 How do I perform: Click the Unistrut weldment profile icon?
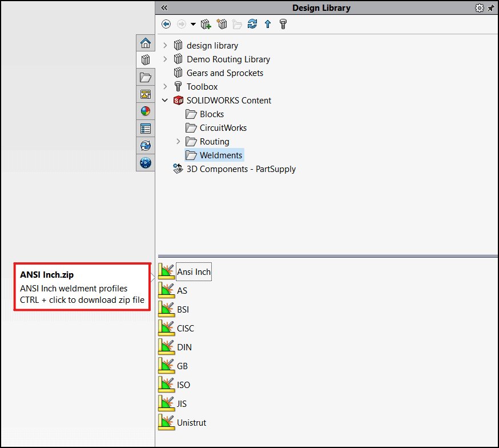click(167, 422)
